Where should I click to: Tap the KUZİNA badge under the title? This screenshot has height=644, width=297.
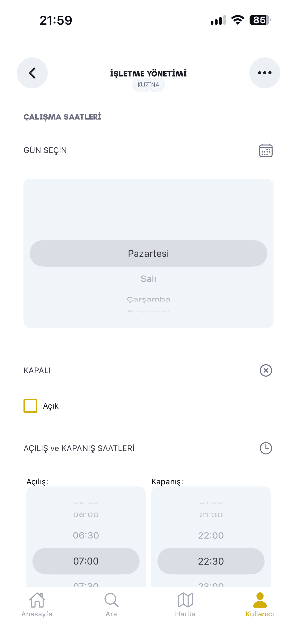(x=148, y=85)
